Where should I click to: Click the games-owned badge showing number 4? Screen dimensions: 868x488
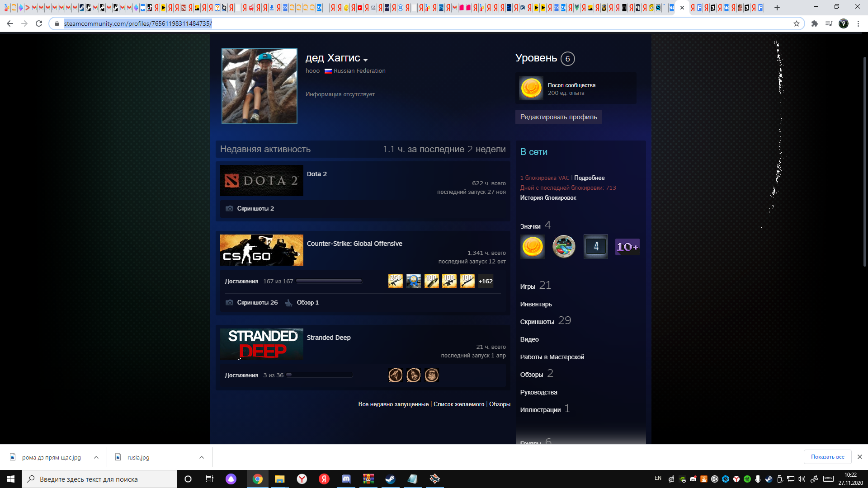click(595, 247)
